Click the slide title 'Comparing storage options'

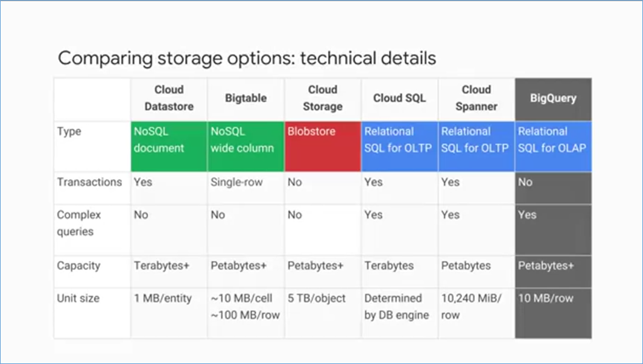tap(246, 58)
